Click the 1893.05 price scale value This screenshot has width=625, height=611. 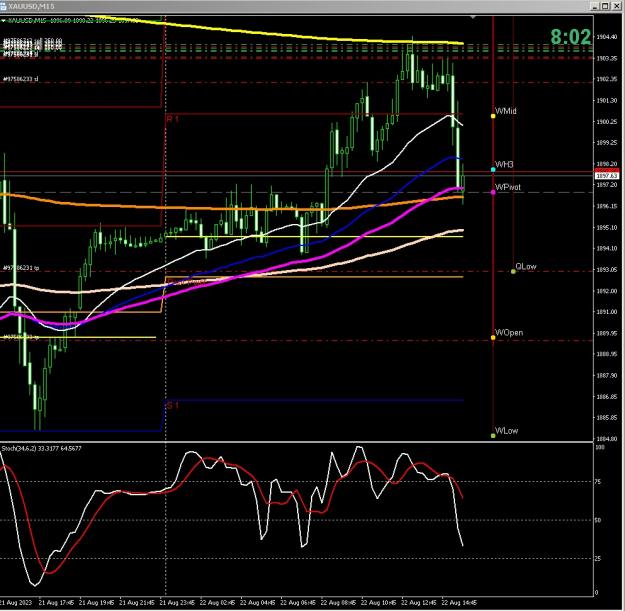(607, 269)
